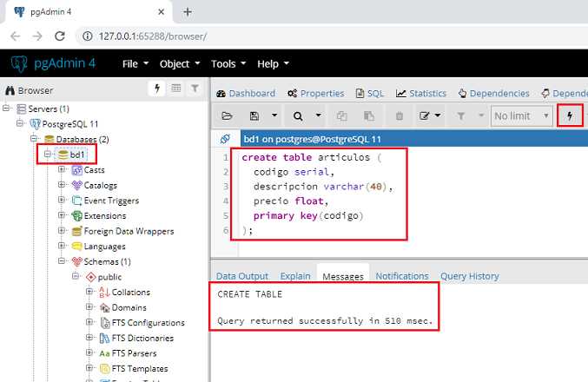Collapse the Databases (2) node
The width and height of the screenshot is (588, 382).
pos(33,138)
